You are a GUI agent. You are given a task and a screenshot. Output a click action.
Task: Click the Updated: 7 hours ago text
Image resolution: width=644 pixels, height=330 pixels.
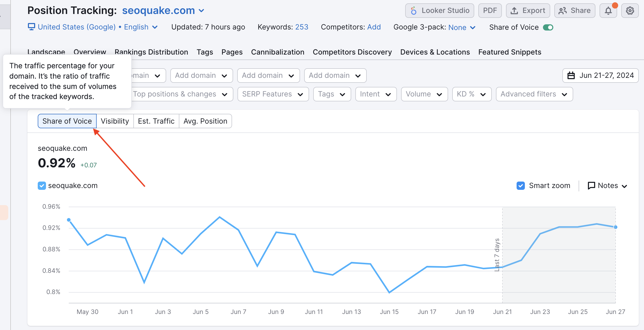pyautogui.click(x=208, y=27)
